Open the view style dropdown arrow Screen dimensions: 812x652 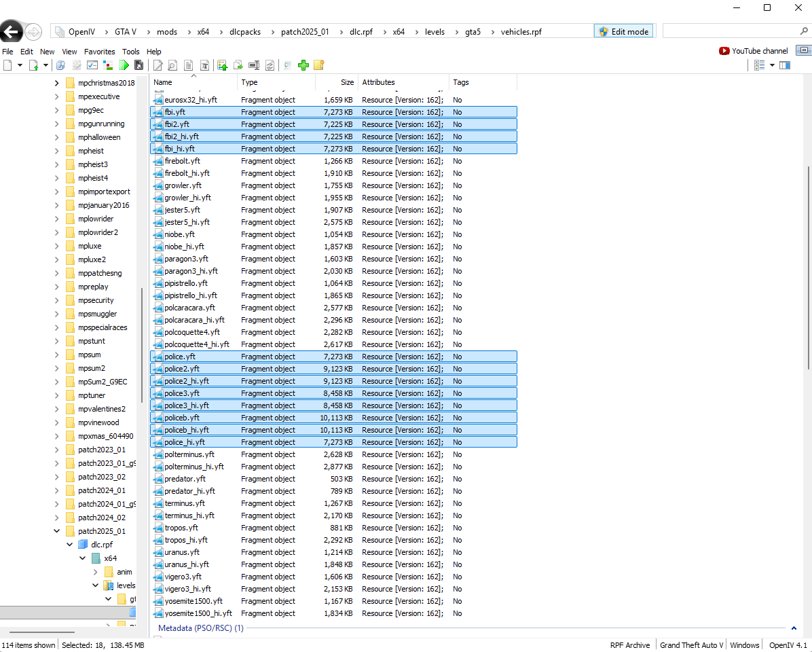772,65
